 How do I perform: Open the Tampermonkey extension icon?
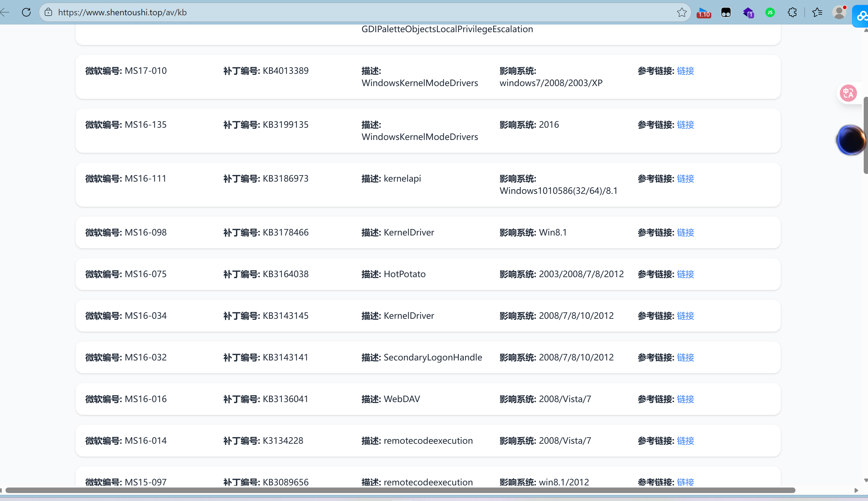[x=726, y=13]
